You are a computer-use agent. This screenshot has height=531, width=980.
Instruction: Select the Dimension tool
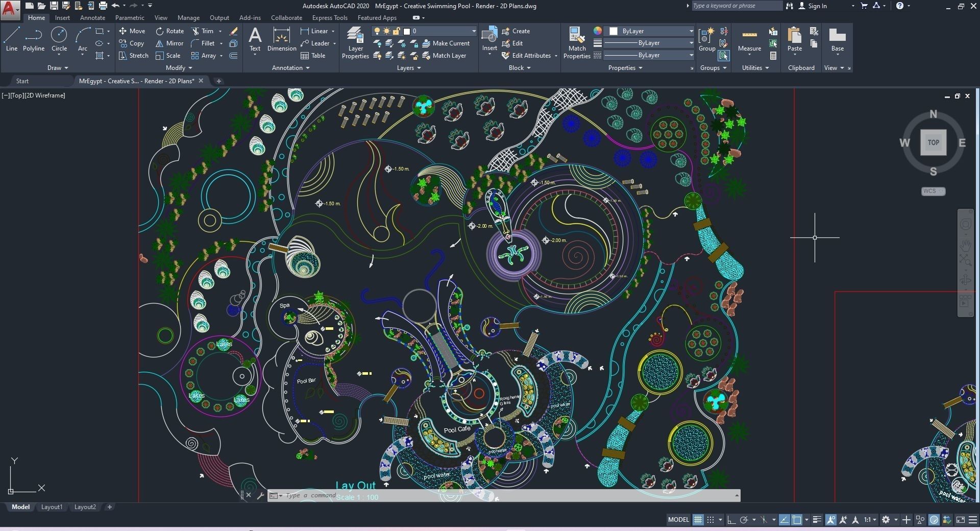point(282,39)
